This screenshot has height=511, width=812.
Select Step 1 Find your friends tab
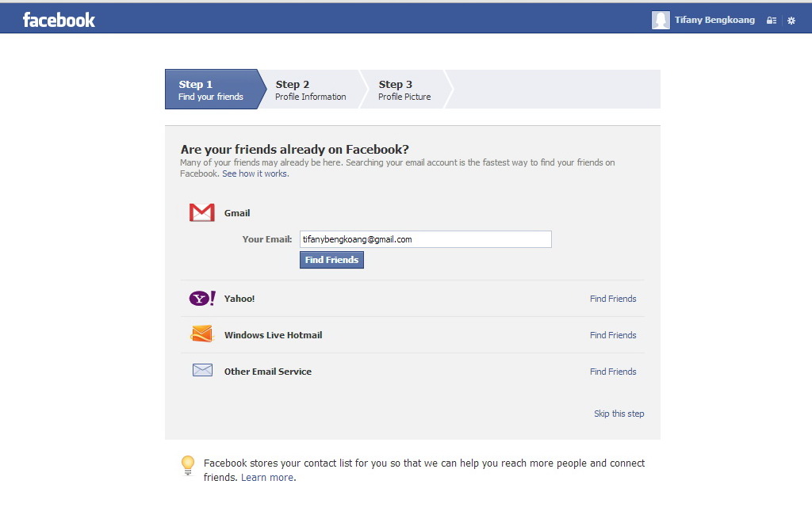(216, 90)
